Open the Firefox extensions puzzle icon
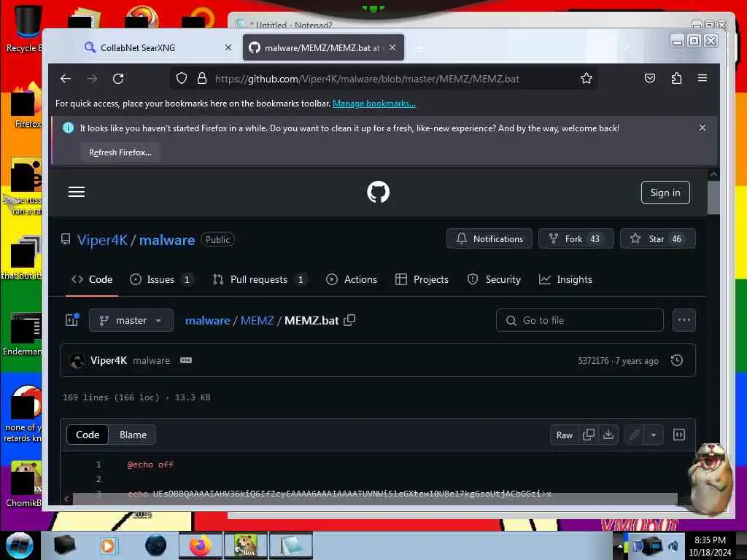Image resolution: width=747 pixels, height=560 pixels. coord(676,79)
